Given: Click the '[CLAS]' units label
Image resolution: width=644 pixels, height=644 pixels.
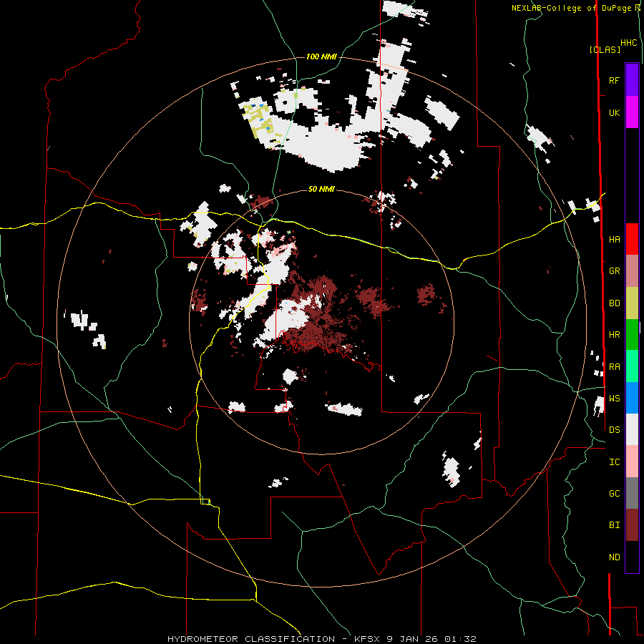Looking at the screenshot, I should (605, 50).
